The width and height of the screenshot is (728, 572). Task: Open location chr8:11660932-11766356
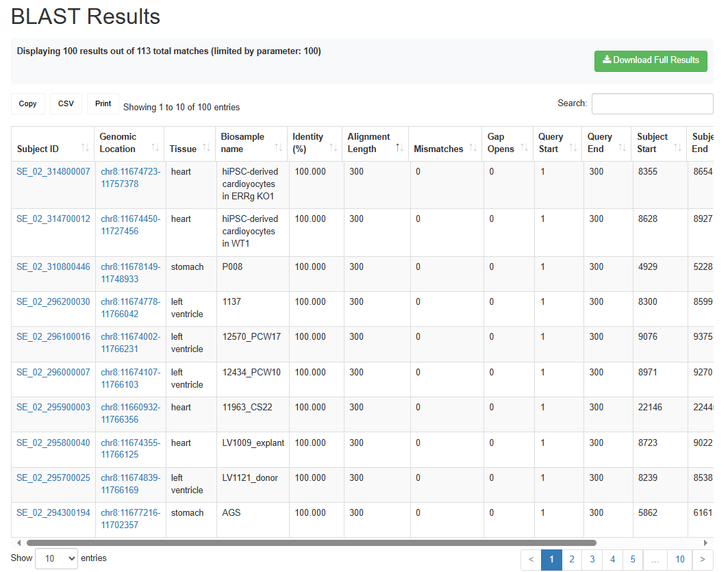130,413
